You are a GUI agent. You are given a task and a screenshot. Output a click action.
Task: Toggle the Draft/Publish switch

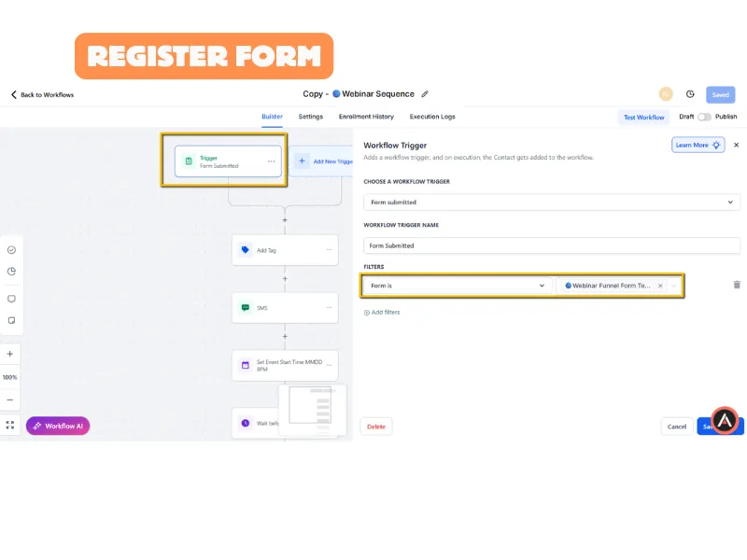coord(704,117)
